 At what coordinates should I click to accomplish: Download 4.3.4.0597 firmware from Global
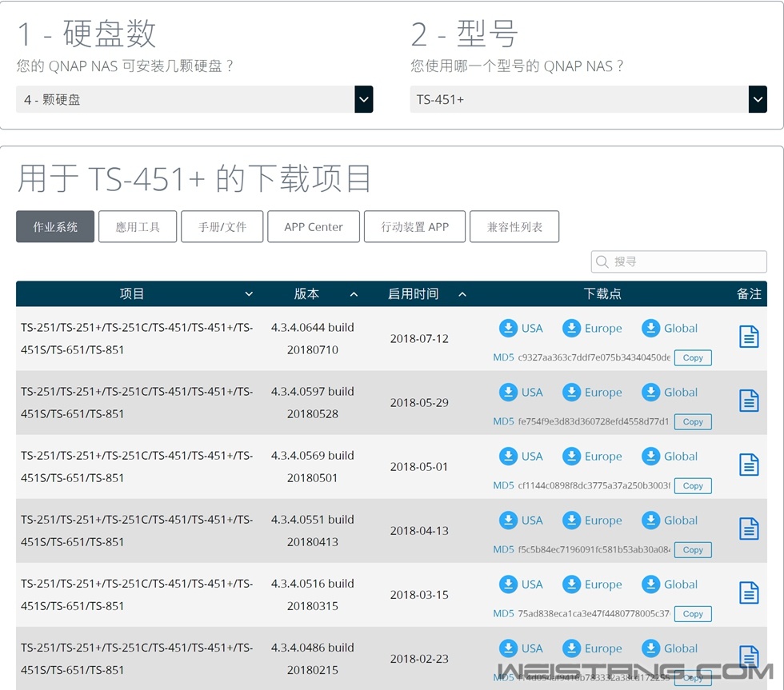tap(670, 393)
